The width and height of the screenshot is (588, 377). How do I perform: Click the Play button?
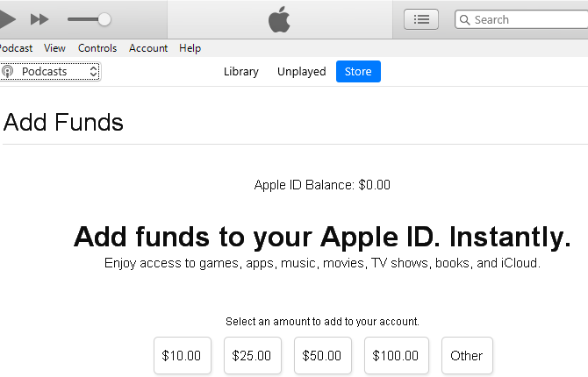(x=7, y=19)
